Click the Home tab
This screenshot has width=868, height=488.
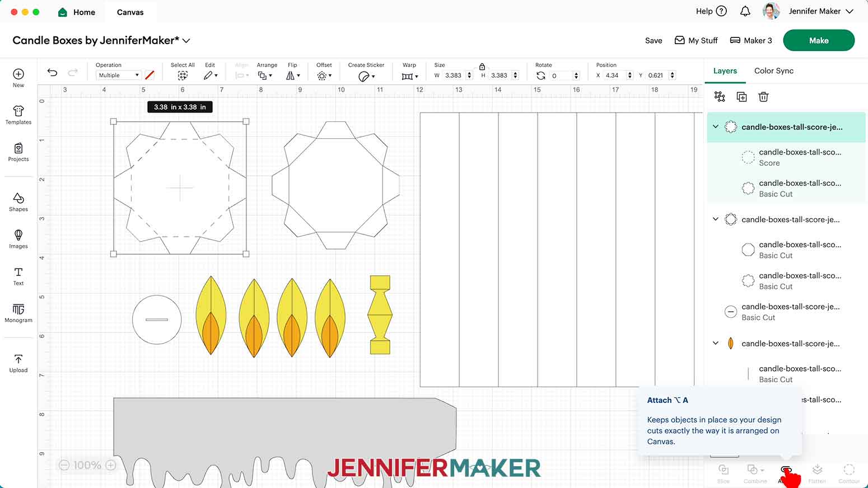pos(77,12)
